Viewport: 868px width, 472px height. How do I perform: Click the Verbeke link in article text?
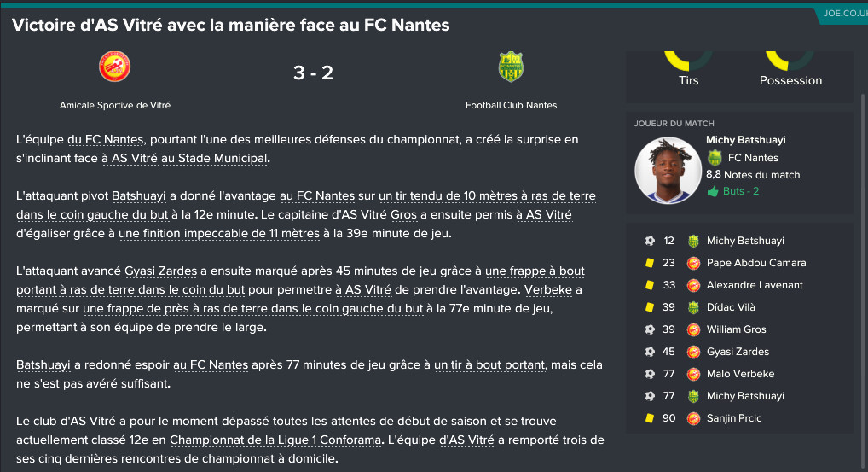click(x=548, y=289)
